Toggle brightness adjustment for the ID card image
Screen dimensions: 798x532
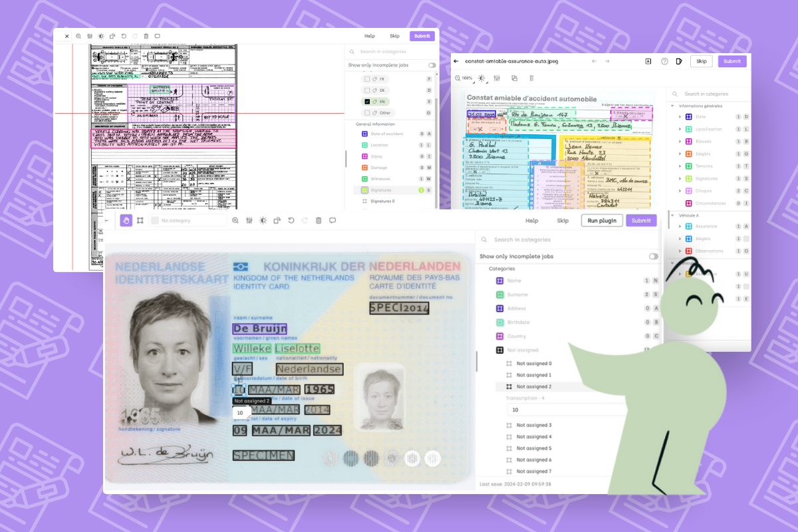264,220
